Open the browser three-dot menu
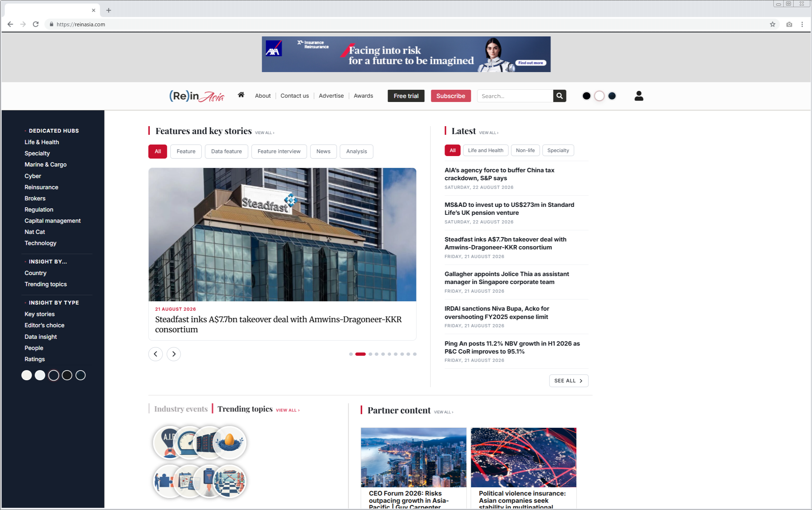The height and width of the screenshot is (510, 812). 802,24
